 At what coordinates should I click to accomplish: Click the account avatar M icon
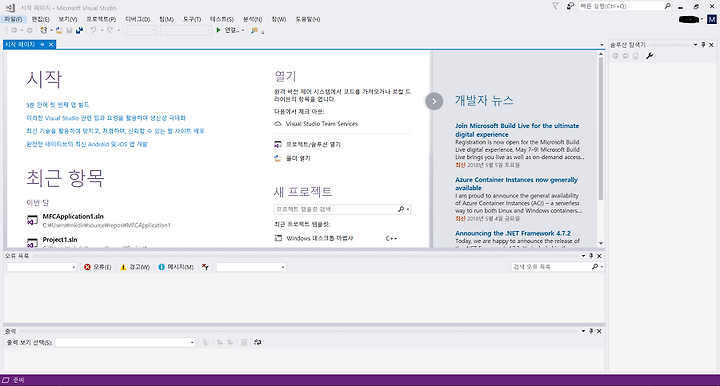[712, 19]
